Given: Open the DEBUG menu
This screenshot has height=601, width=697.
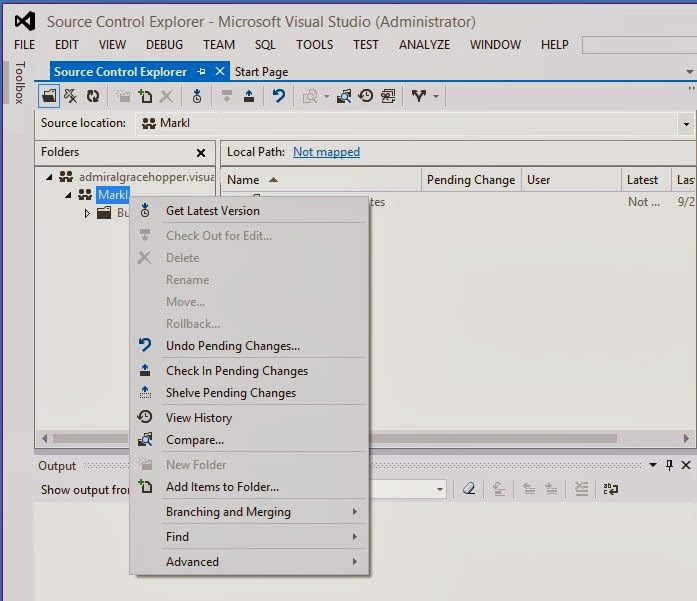Looking at the screenshot, I should [164, 45].
